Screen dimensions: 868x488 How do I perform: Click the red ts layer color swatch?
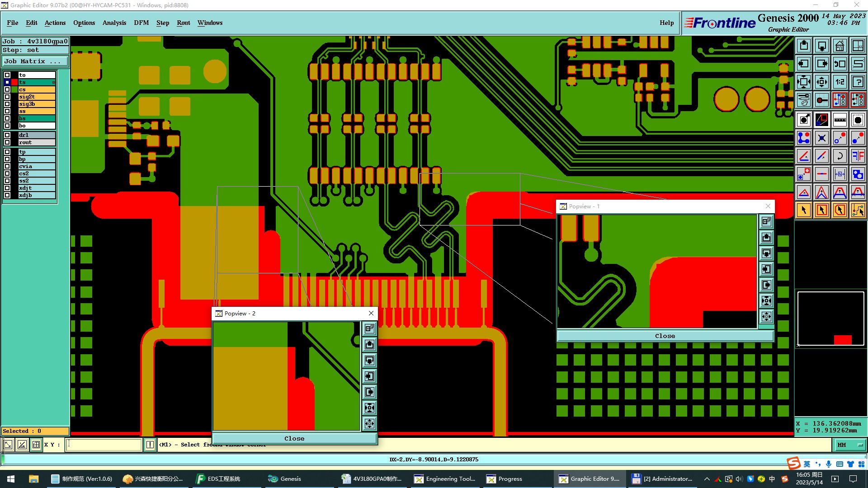coord(14,82)
